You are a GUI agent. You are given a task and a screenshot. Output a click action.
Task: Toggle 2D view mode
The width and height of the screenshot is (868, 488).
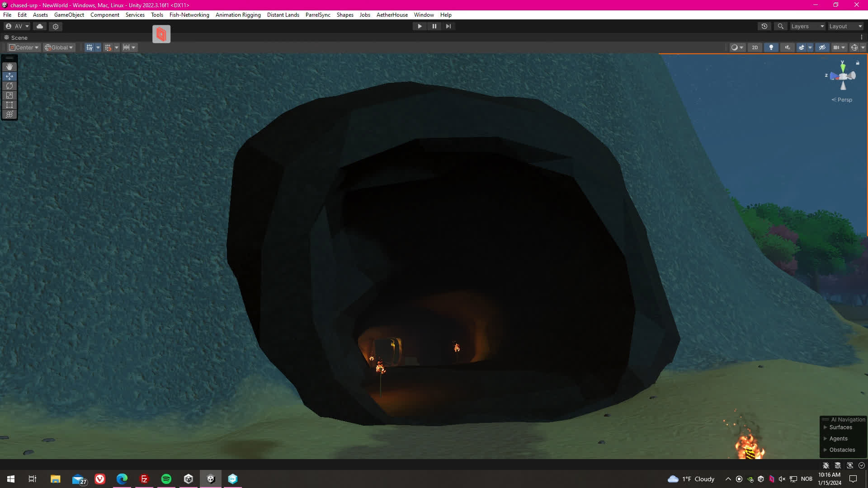coord(755,47)
